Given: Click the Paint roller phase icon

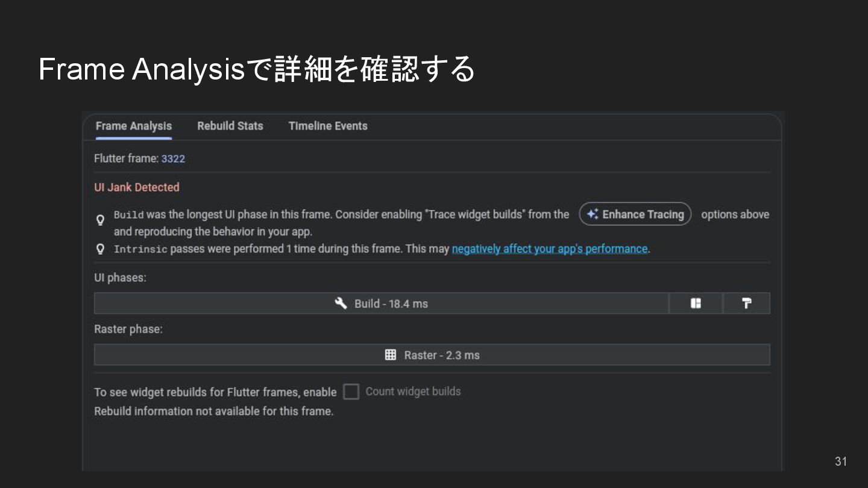Looking at the screenshot, I should pyautogui.click(x=746, y=304).
